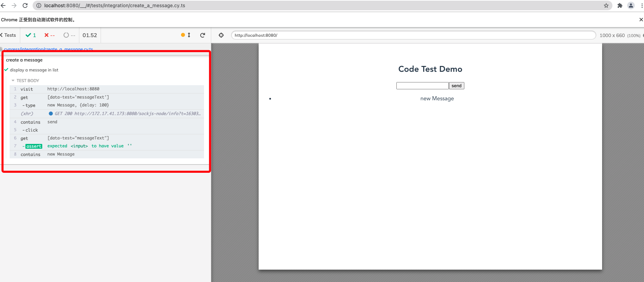Open the Chrome extensions puzzle icon
The image size is (644, 282).
point(620,5)
